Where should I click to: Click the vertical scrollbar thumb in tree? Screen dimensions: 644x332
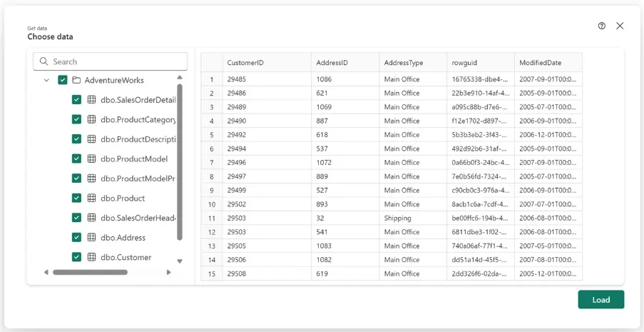click(x=180, y=161)
